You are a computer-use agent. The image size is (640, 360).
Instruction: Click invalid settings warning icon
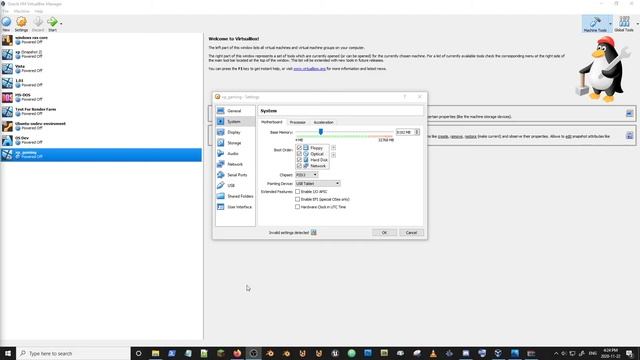point(313,232)
